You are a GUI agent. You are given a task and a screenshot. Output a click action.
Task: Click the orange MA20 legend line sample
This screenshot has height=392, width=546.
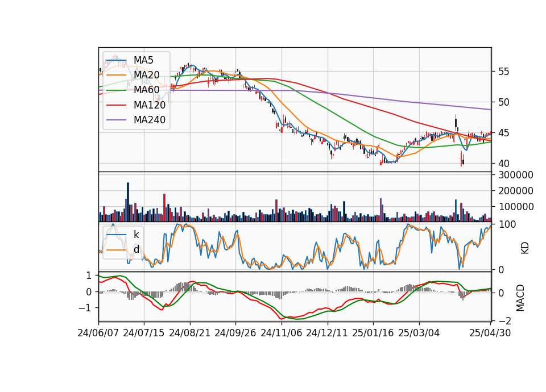click(116, 75)
